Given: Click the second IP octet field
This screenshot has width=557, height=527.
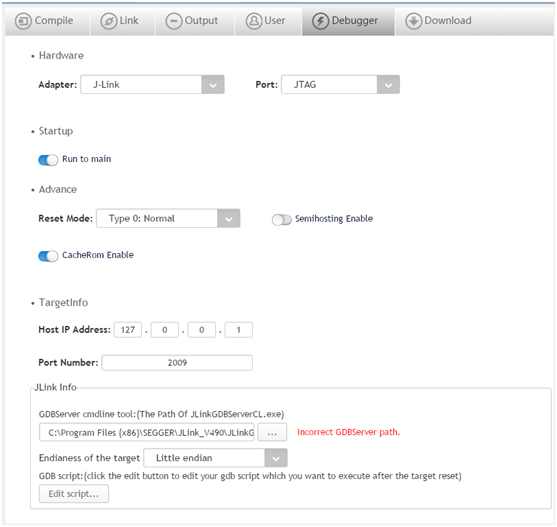Looking at the screenshot, I should 165,330.
